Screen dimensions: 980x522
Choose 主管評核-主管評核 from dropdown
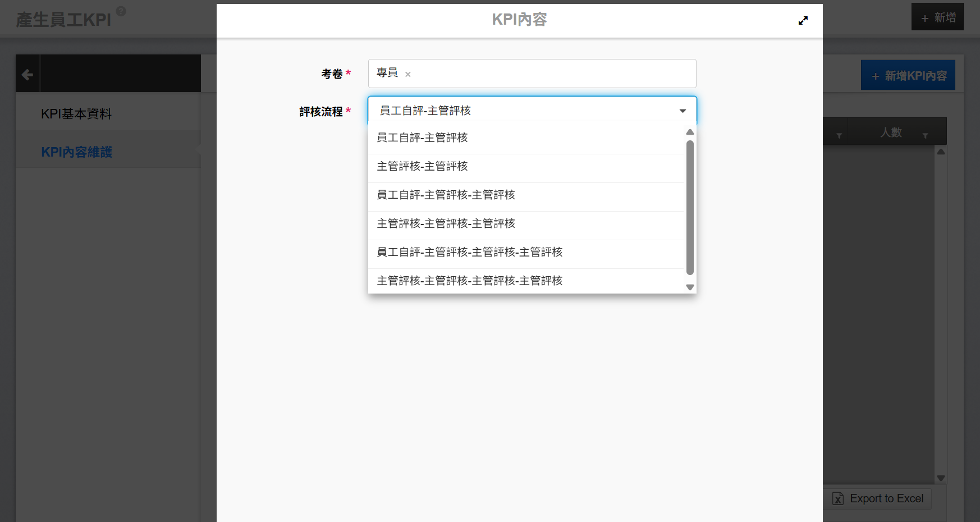coord(422,167)
